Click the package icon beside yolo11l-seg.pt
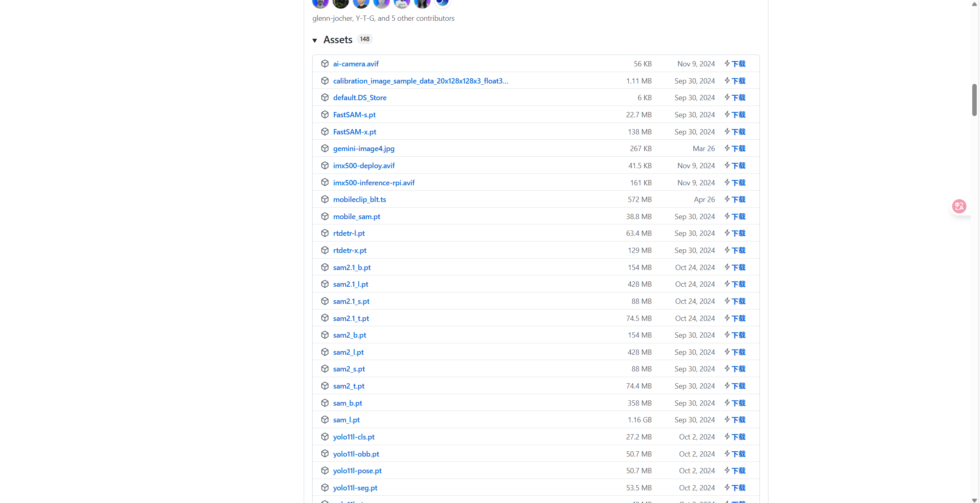The image size is (980, 503). (325, 488)
